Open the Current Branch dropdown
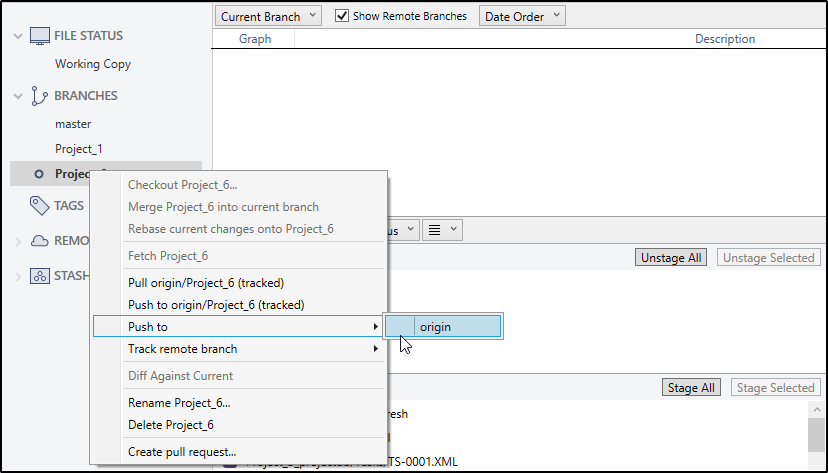 point(268,16)
